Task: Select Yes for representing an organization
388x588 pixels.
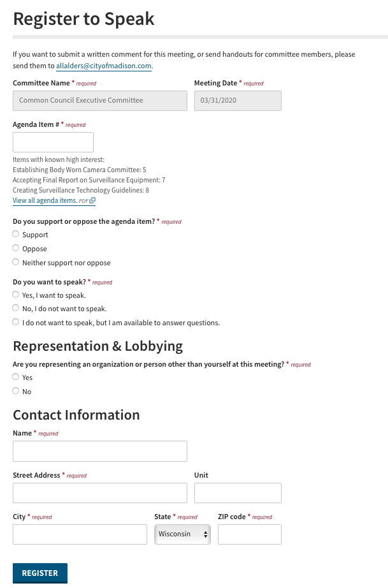Action: point(15,376)
